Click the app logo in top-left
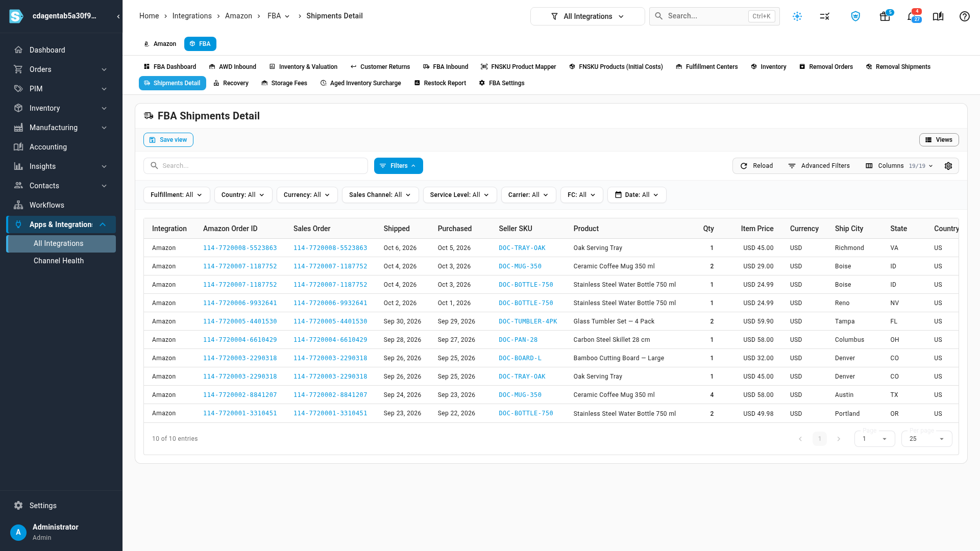This screenshot has width=980, height=551. [x=16, y=16]
